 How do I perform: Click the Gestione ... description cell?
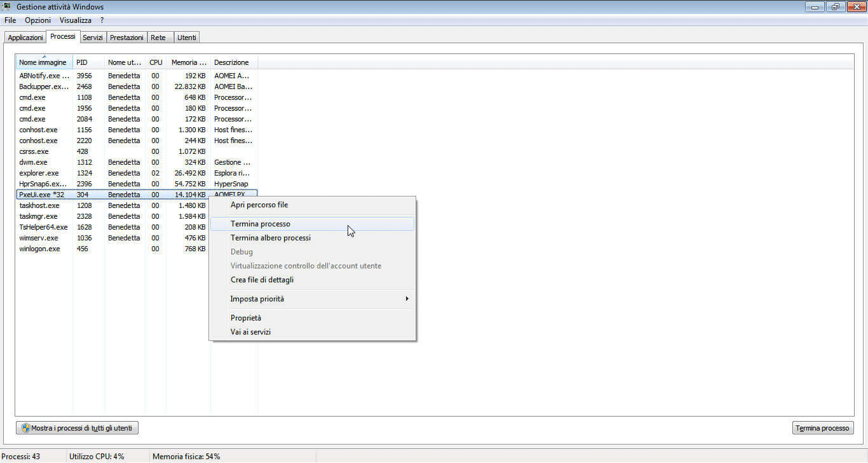click(233, 162)
